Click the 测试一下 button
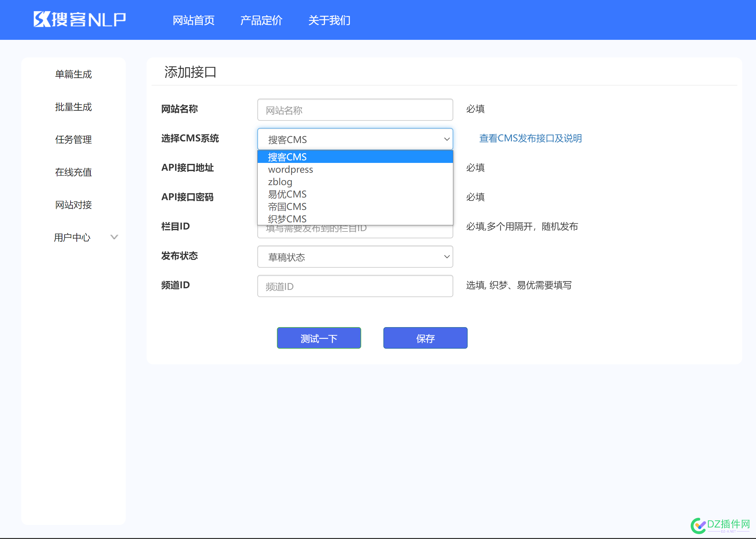Screen dimensions: 756x539 point(319,338)
